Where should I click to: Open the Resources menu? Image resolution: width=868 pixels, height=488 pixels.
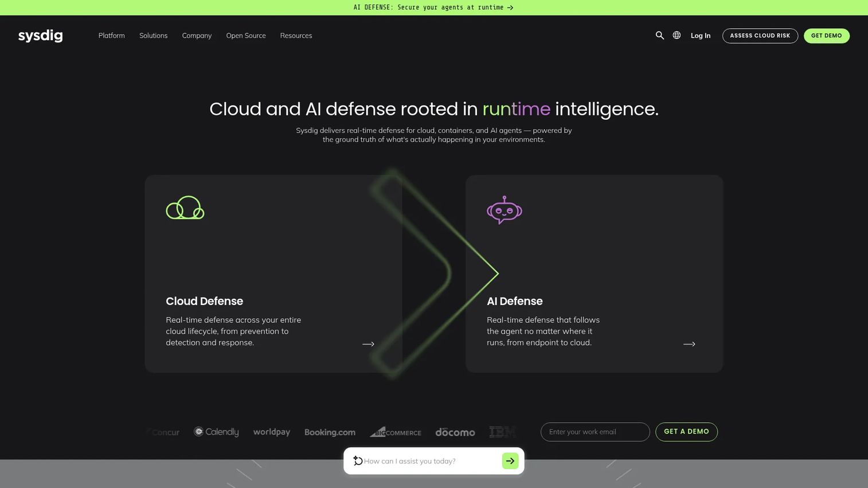296,36
